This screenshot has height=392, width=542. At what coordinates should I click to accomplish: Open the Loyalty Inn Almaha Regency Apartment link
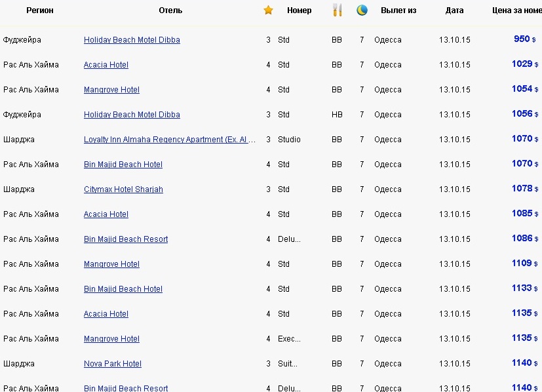pos(169,140)
